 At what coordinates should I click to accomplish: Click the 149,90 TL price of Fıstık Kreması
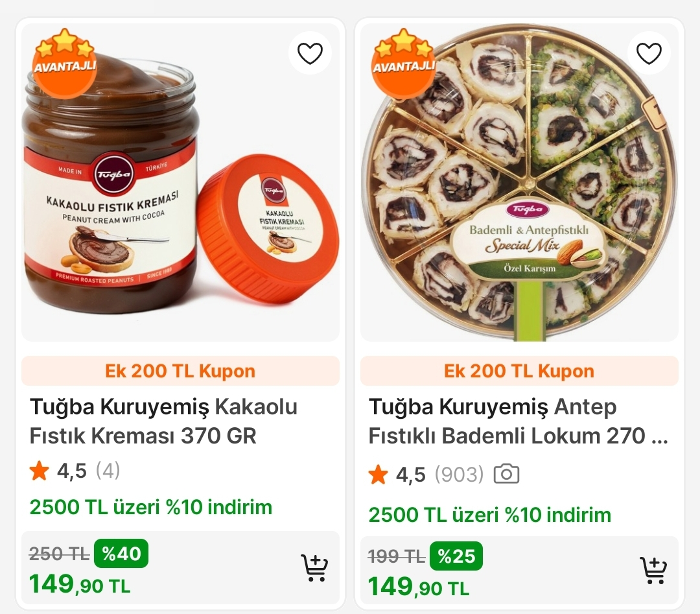point(80,585)
